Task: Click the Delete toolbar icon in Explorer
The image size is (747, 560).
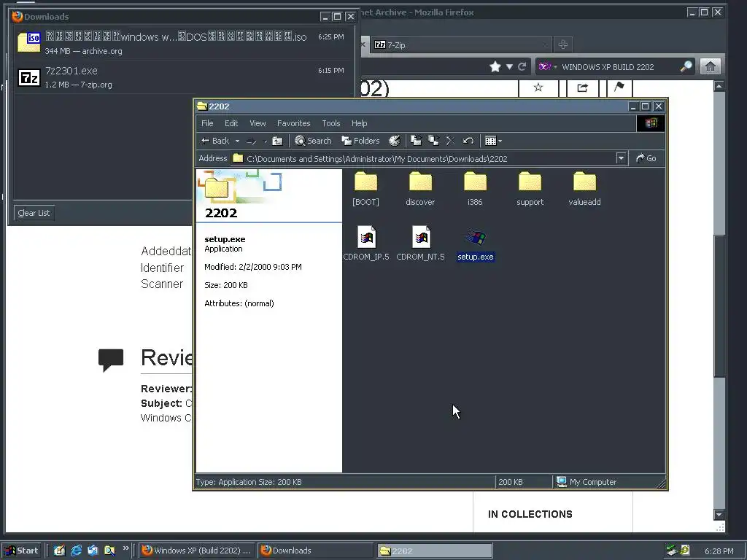Action: tap(451, 141)
